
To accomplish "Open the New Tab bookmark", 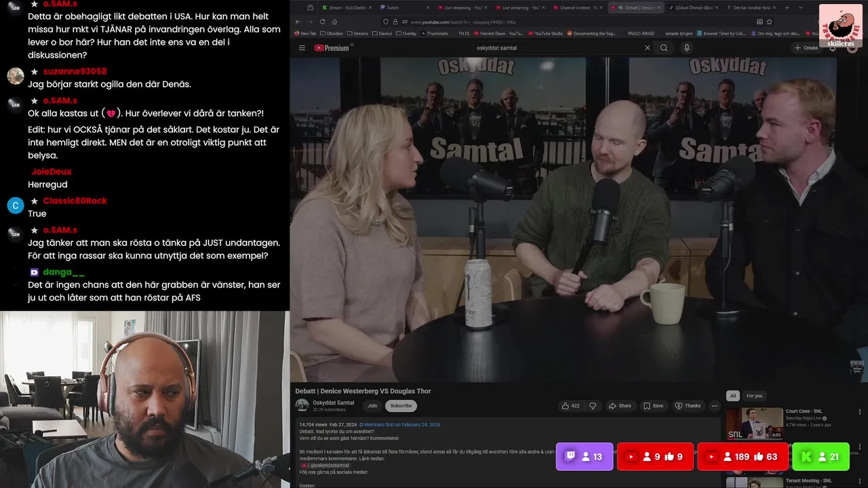I will point(304,33).
